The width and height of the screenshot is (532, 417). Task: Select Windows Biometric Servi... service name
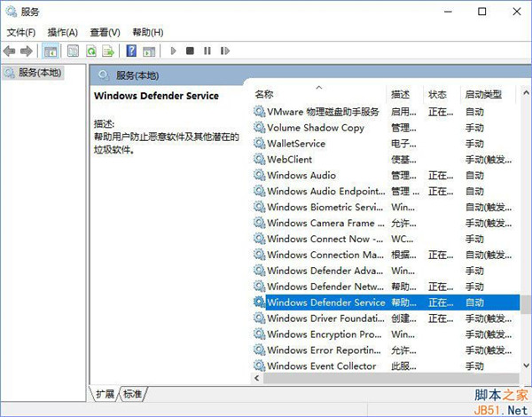pos(325,207)
